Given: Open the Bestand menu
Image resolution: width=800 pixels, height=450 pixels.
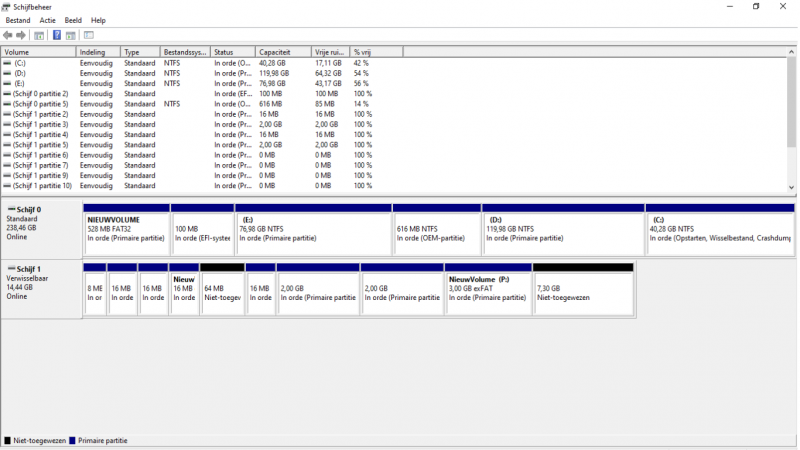Looking at the screenshot, I should click(x=18, y=20).
